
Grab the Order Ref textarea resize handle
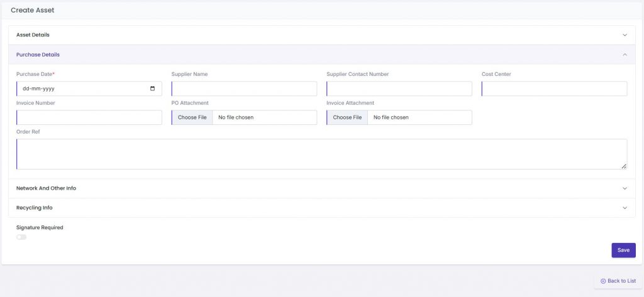click(624, 166)
